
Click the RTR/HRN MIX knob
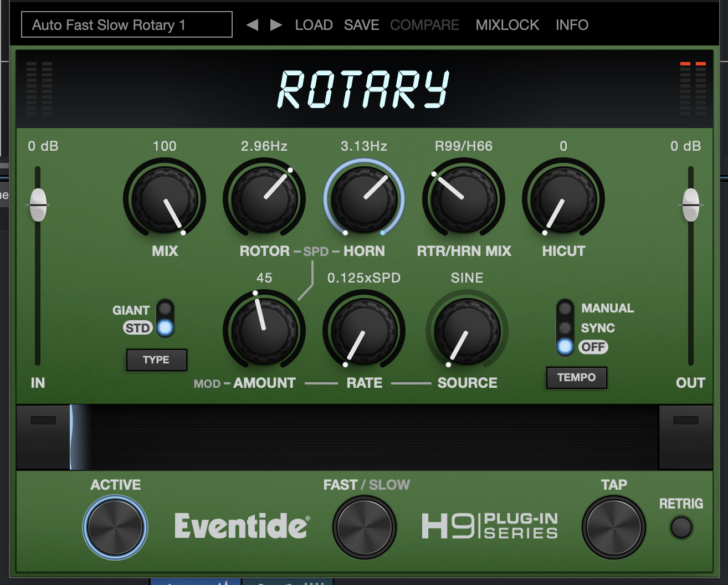pos(464,199)
